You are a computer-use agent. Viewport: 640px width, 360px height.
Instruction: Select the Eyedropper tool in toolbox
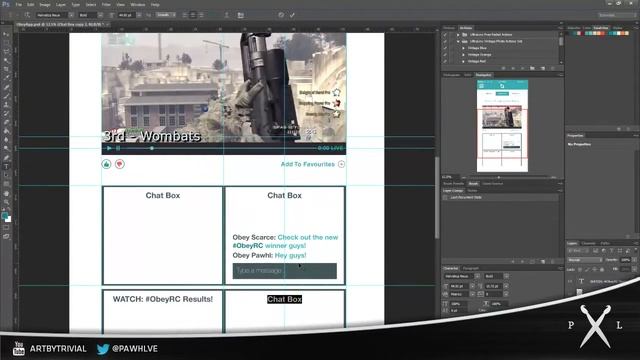pyautogui.click(x=6, y=78)
